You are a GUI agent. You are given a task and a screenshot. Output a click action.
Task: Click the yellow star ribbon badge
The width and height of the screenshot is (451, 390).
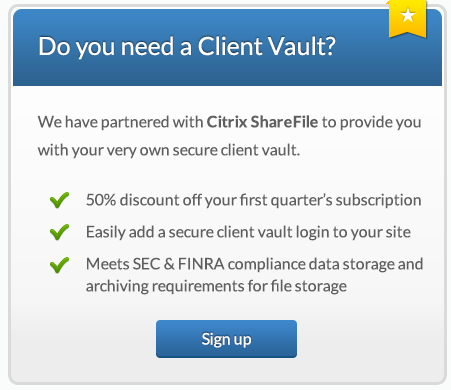408,19
